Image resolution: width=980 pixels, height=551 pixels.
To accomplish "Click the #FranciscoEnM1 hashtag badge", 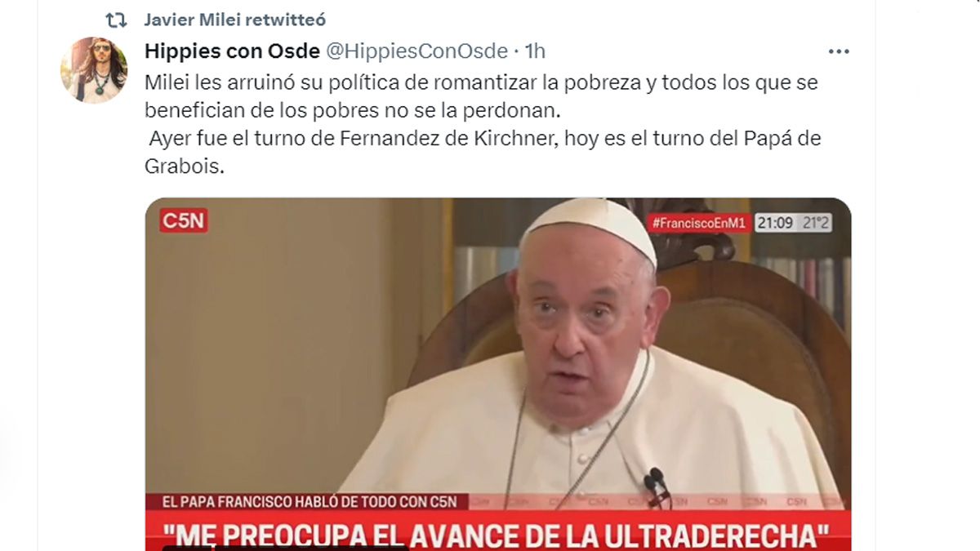I will [698, 223].
